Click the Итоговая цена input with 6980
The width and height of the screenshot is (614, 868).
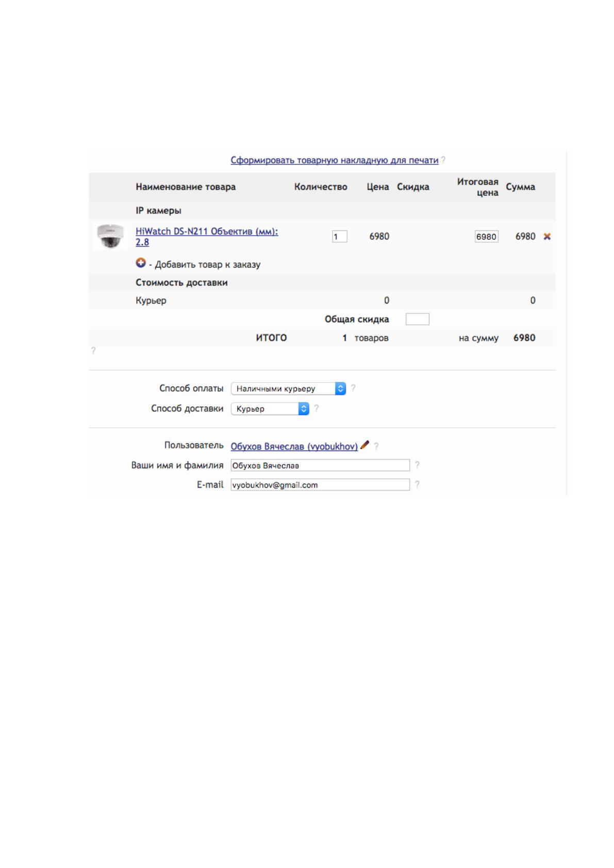[486, 237]
